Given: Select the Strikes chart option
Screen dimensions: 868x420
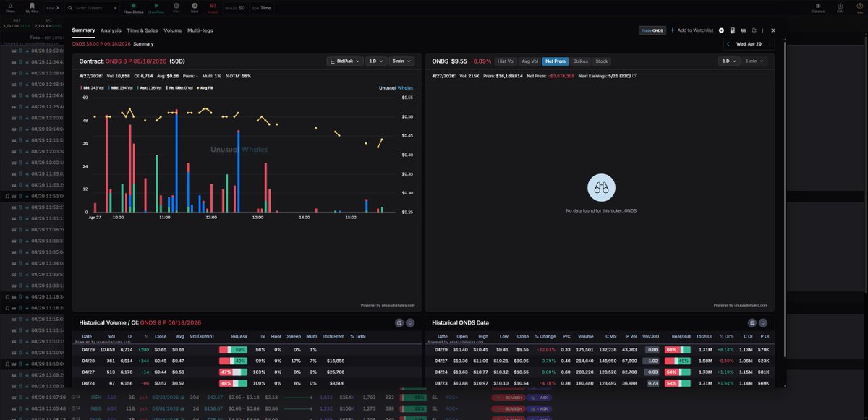Looking at the screenshot, I should pyautogui.click(x=581, y=61).
